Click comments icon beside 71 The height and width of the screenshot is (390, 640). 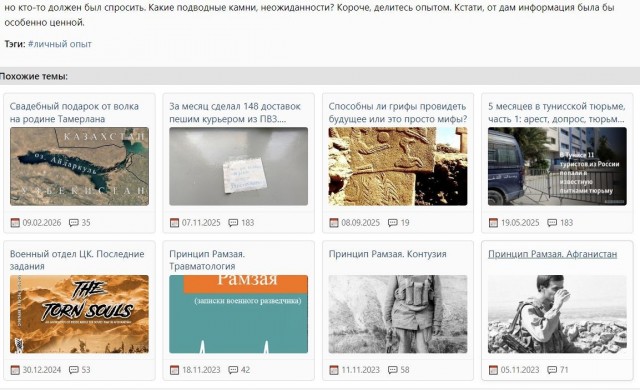point(552,370)
